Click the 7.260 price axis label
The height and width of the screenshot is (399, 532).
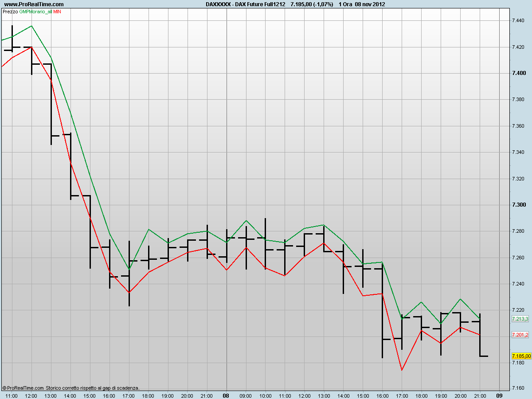pos(518,258)
